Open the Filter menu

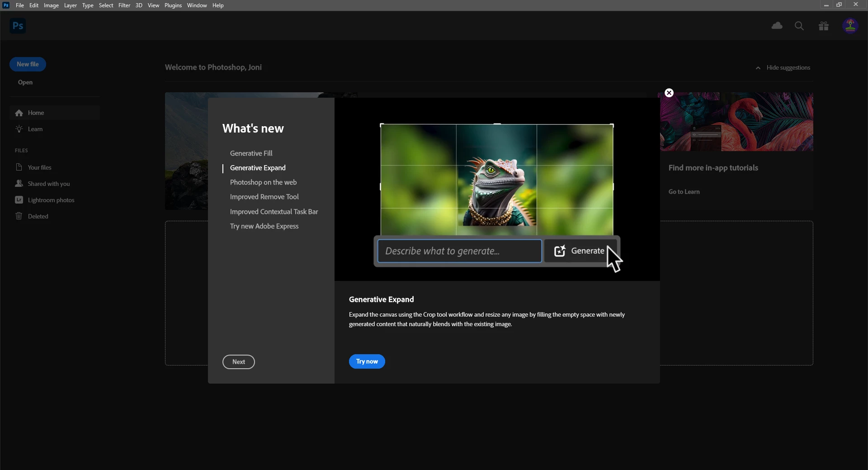click(x=124, y=5)
